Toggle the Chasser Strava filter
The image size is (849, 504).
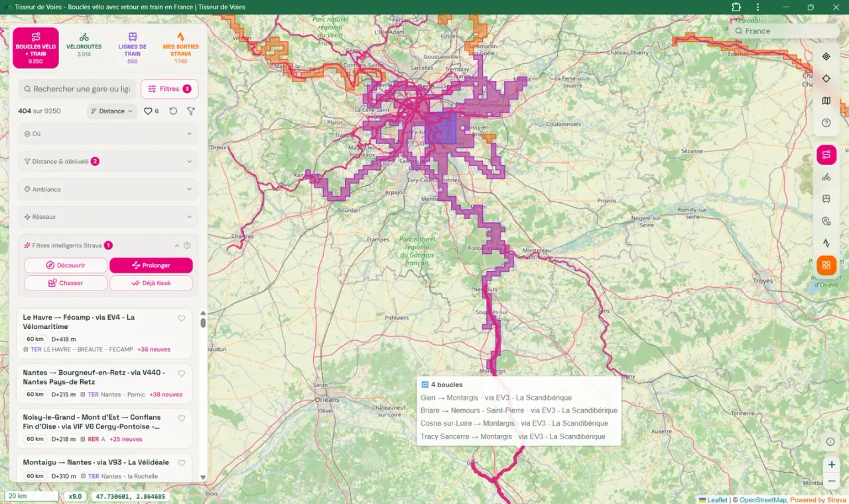(66, 283)
